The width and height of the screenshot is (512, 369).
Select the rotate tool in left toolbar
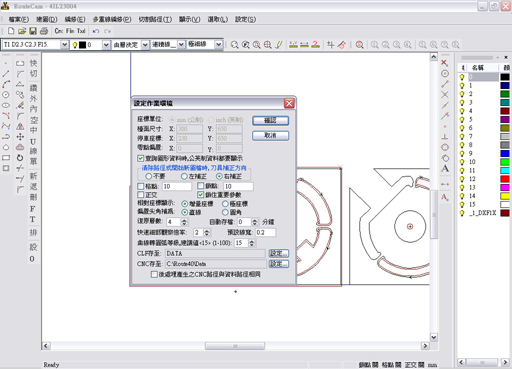(x=20, y=157)
